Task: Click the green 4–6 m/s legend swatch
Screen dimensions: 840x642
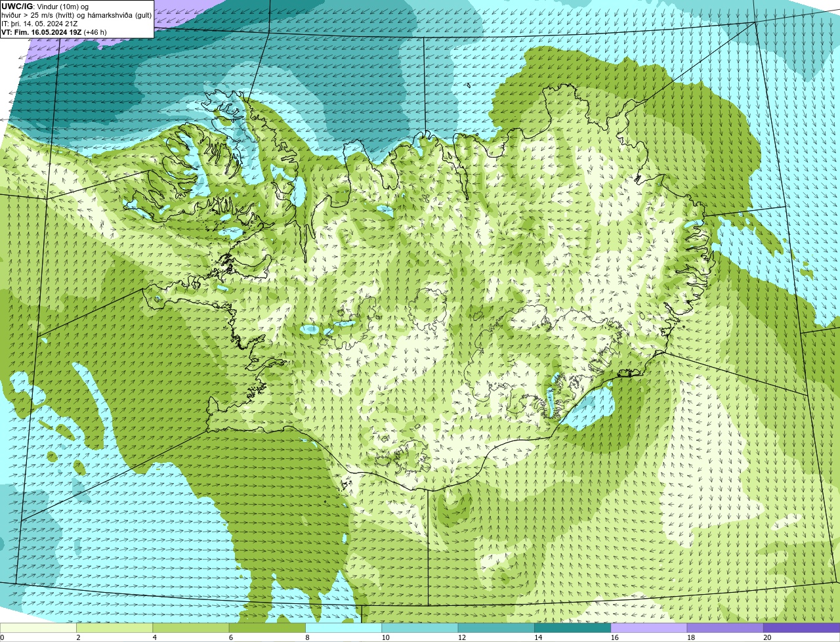Action: [191, 628]
